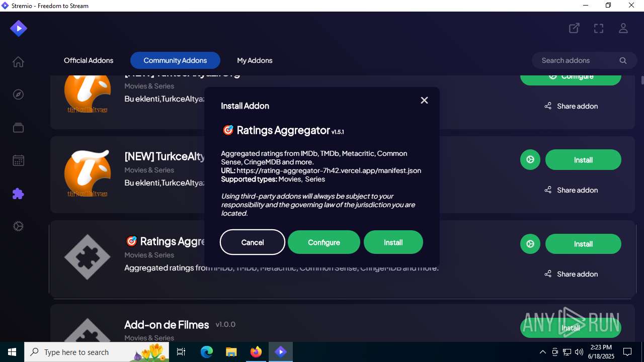Install Ratings Aggregator from the list row
This screenshot has width=644, height=362.
coord(583,244)
